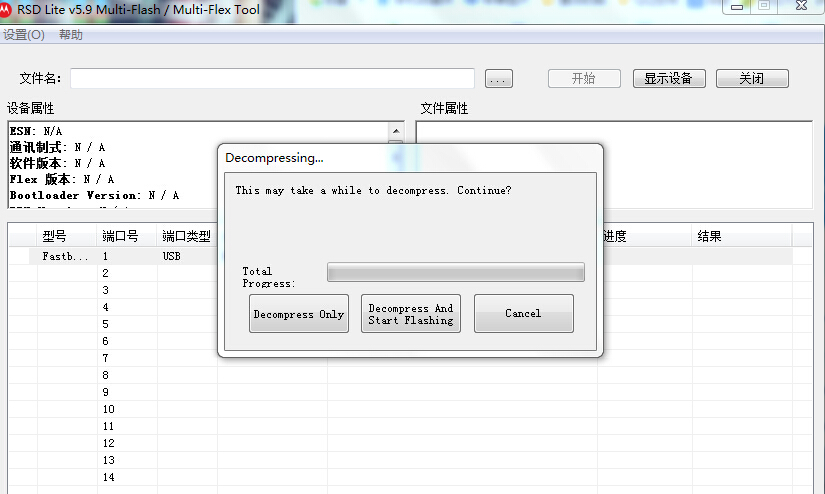Viewport: 825px width, 494px height.
Task: Click the 型号 column header
Action: click(66, 236)
